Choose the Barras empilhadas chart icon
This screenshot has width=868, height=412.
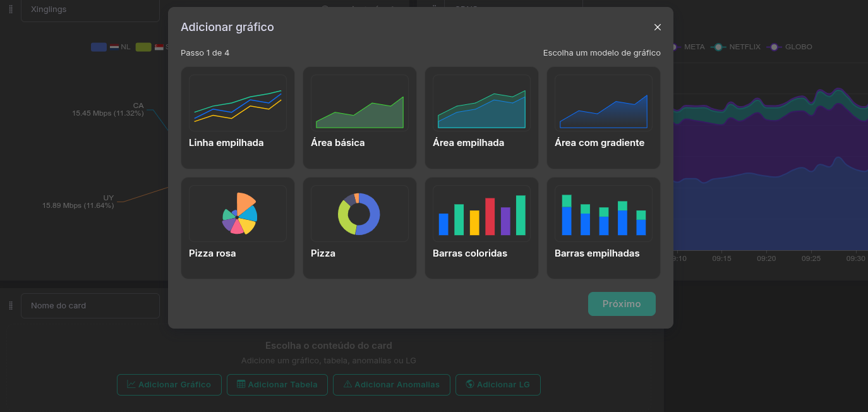(603, 214)
